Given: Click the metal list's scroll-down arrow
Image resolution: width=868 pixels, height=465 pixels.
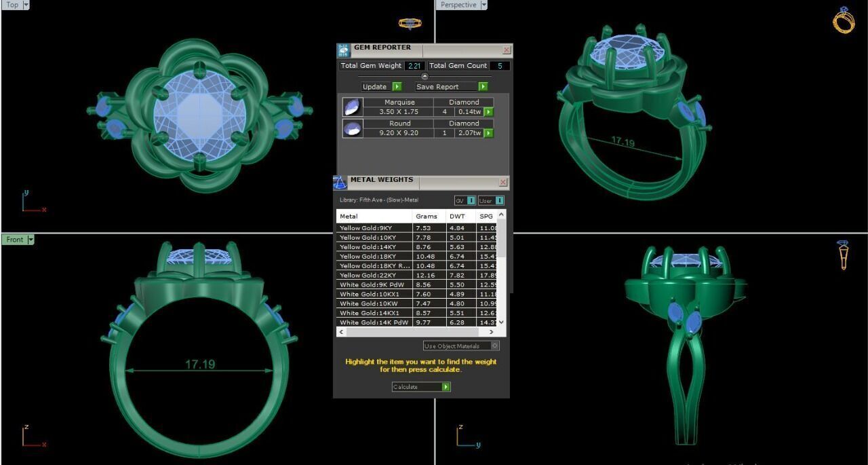Looking at the screenshot, I should (x=501, y=322).
